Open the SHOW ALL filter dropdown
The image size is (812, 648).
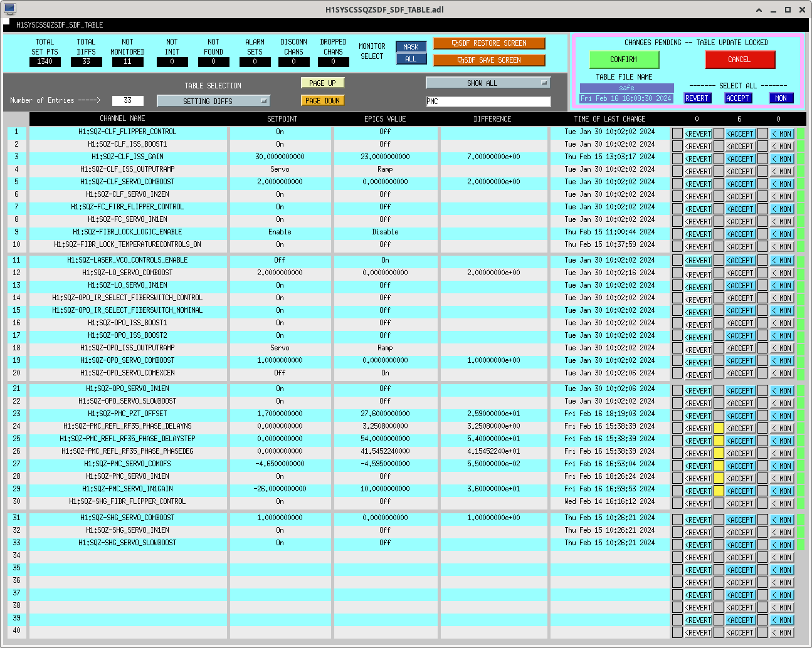[x=488, y=83]
